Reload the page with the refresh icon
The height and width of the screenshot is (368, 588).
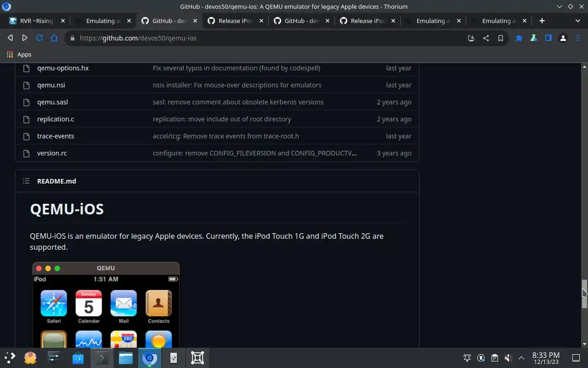(x=40, y=38)
